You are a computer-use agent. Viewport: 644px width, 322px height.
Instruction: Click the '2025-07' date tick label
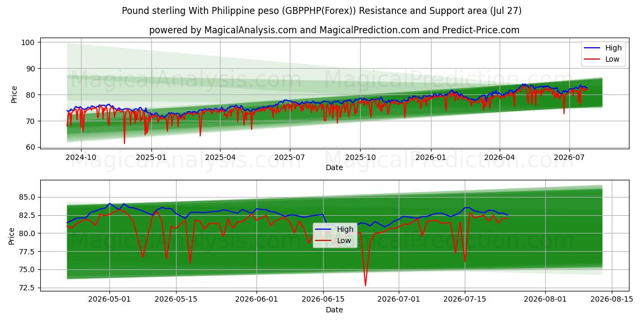pyautogui.click(x=290, y=158)
